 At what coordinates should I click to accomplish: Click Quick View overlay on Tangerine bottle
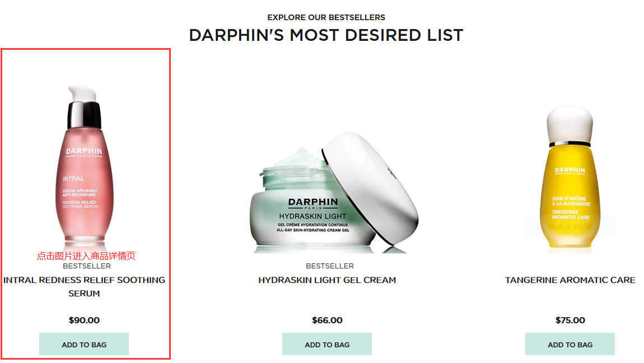(570, 227)
